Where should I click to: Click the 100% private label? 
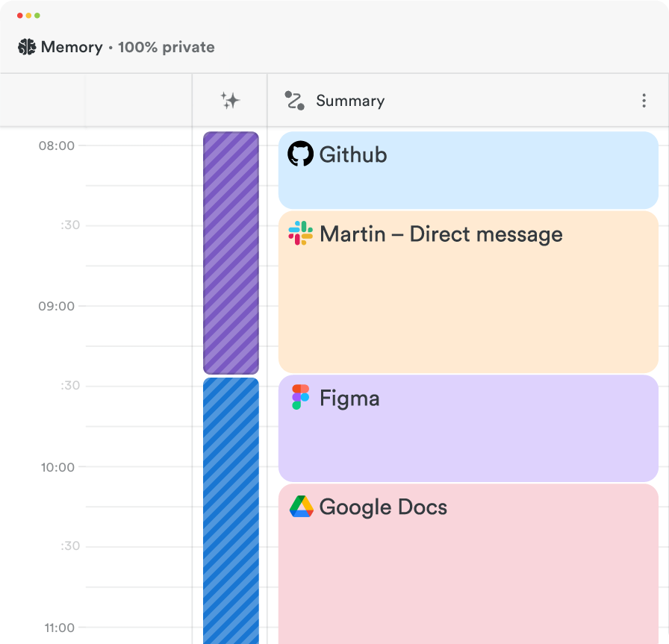coord(167,47)
